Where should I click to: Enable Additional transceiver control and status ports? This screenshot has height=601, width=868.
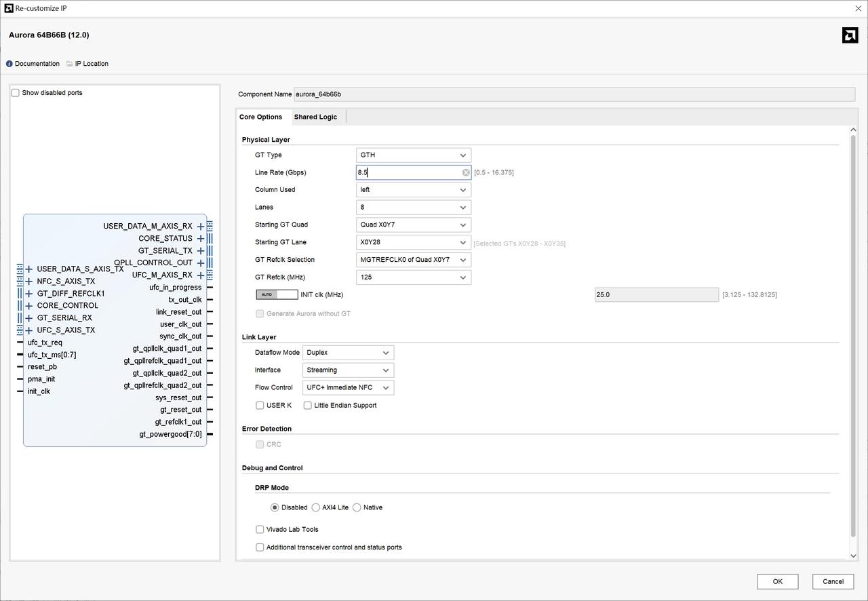(x=260, y=547)
